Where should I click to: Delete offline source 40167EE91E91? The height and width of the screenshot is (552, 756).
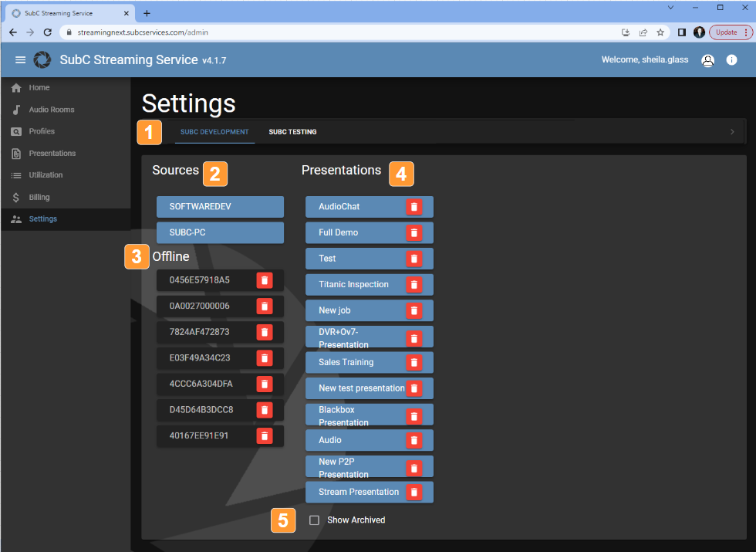pos(264,435)
